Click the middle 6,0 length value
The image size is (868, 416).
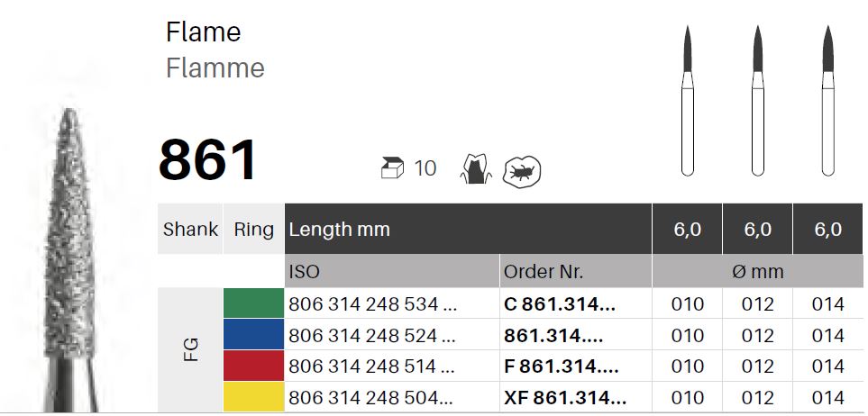click(758, 229)
